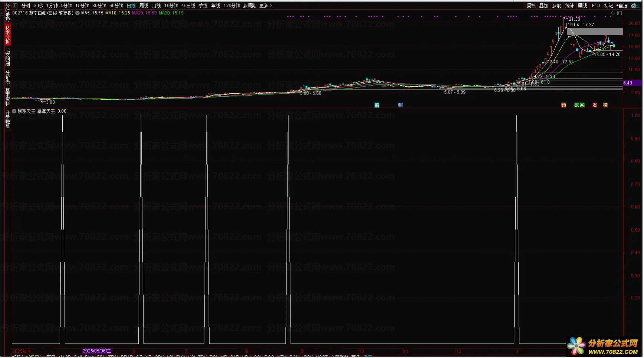Click the 2025/05/06 date marker on timeline

pyautogui.click(x=96, y=351)
